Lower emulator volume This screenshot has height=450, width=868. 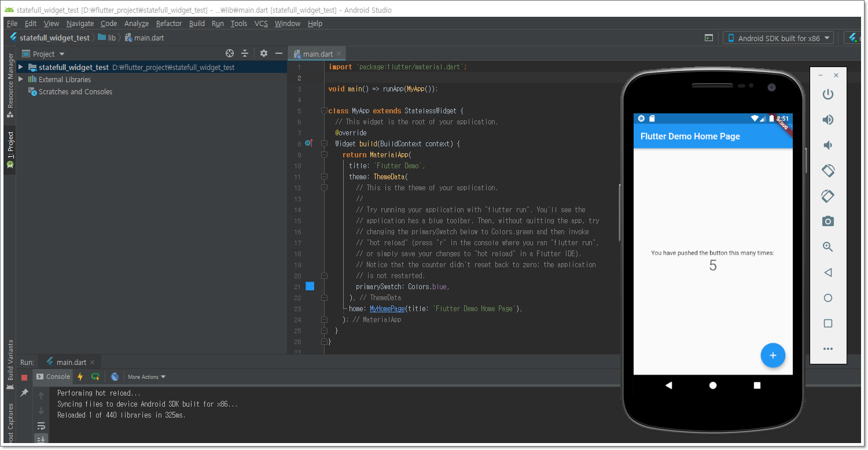[x=828, y=145]
